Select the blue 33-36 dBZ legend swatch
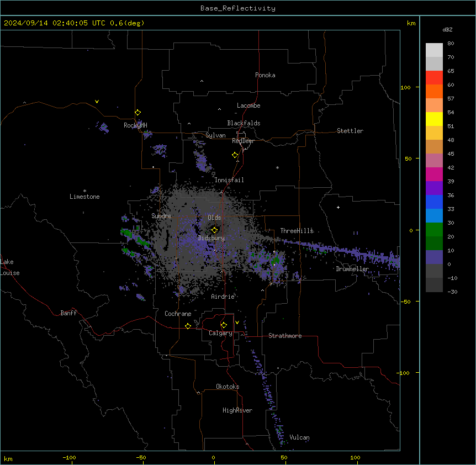 pyautogui.click(x=434, y=202)
